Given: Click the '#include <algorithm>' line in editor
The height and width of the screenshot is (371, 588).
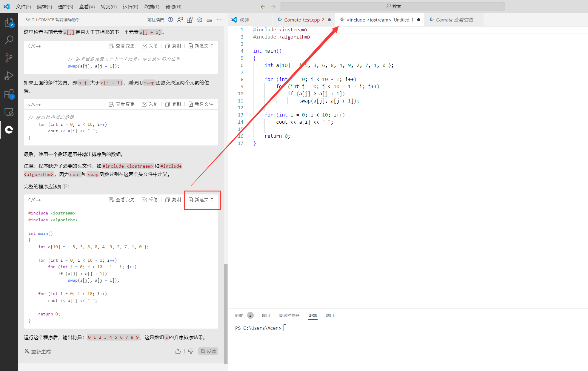Looking at the screenshot, I should pos(282,37).
